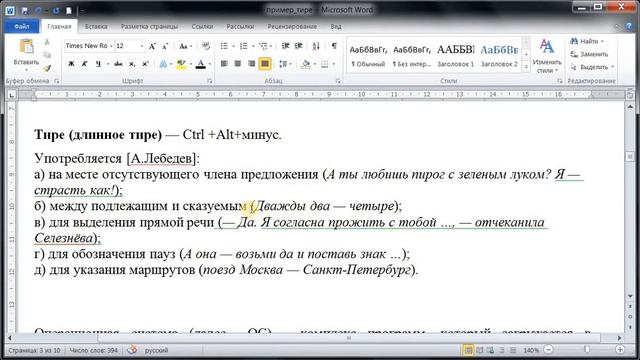
Task: Set Center paragraph alignment
Action: pyautogui.click(x=238, y=64)
